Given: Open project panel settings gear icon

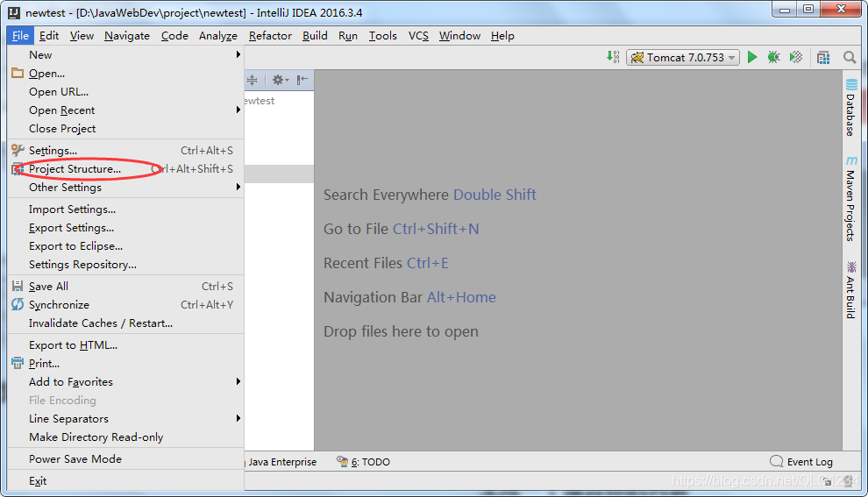Looking at the screenshot, I should pos(280,81).
